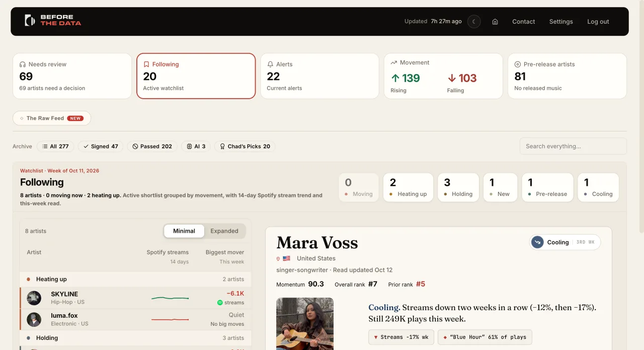Click the trend arrow icon on Movement
The image size is (644, 350).
click(x=394, y=62)
